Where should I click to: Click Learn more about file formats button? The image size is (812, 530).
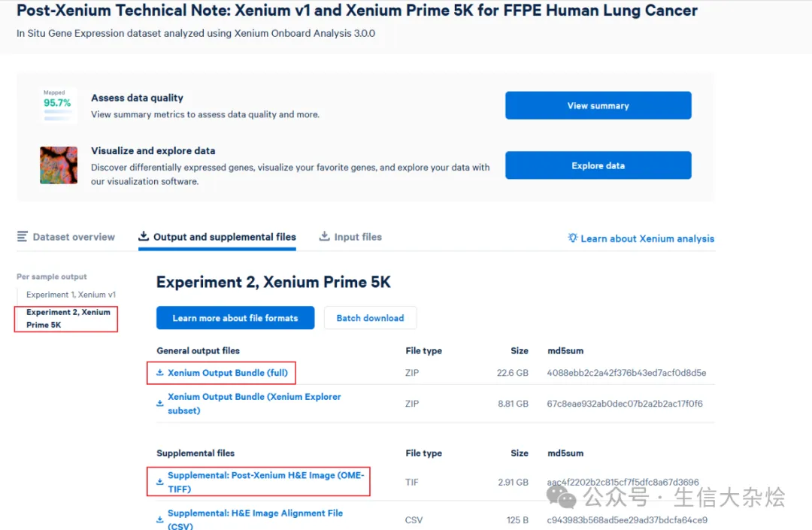[235, 318]
